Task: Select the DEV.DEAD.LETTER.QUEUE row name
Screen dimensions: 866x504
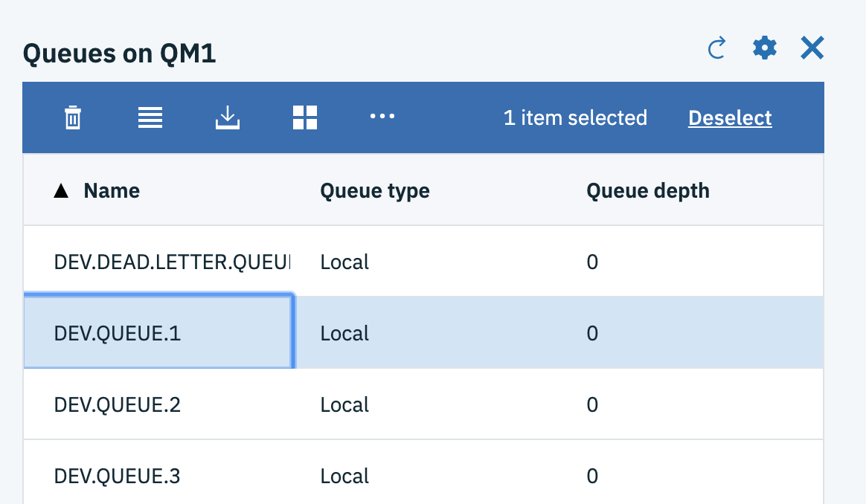Action: [x=171, y=262]
